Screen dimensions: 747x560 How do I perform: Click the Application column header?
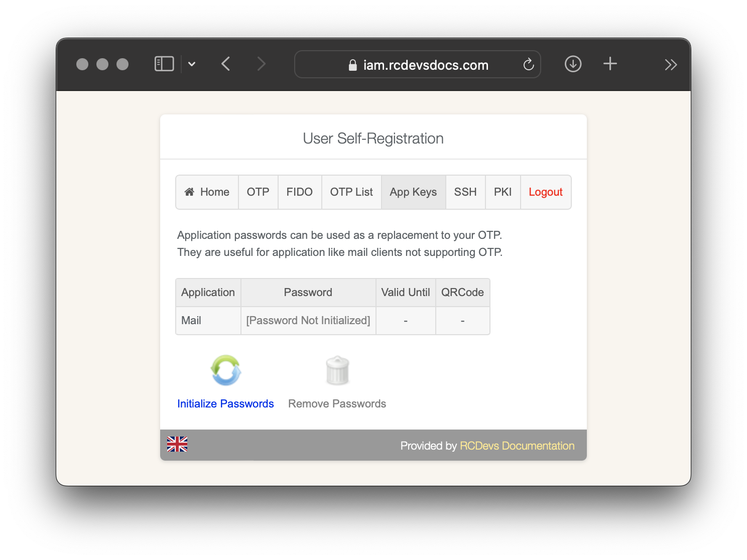[208, 293]
